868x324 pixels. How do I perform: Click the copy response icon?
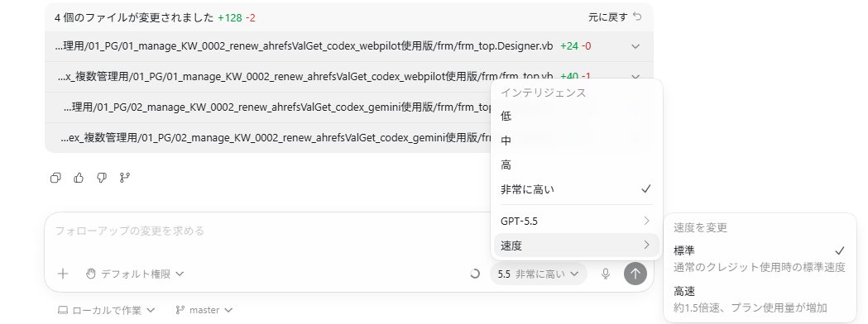tap(55, 178)
